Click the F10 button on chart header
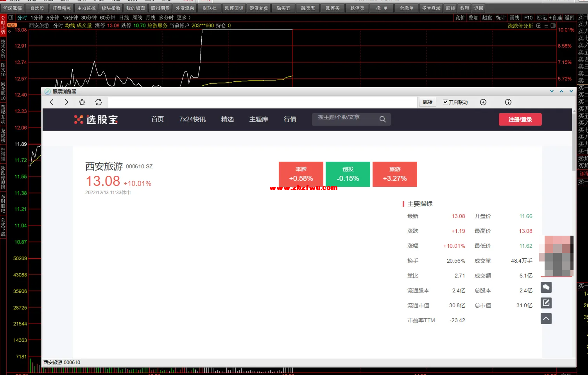Viewport: 588px width, 375px height. [528, 18]
